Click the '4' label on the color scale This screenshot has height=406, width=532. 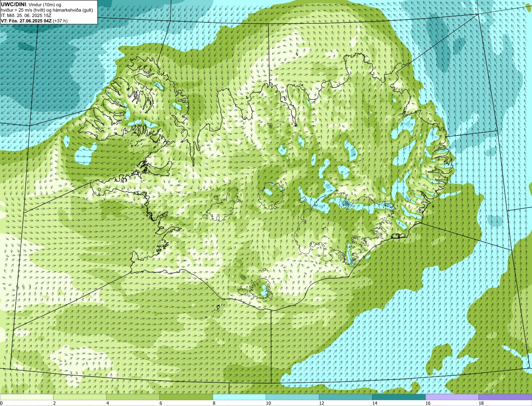tap(108, 403)
